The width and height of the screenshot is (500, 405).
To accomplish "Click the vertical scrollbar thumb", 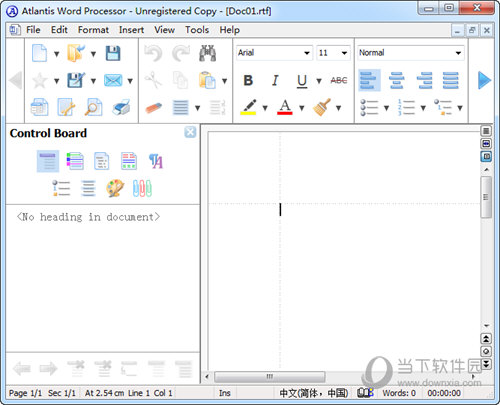I will point(486,197).
